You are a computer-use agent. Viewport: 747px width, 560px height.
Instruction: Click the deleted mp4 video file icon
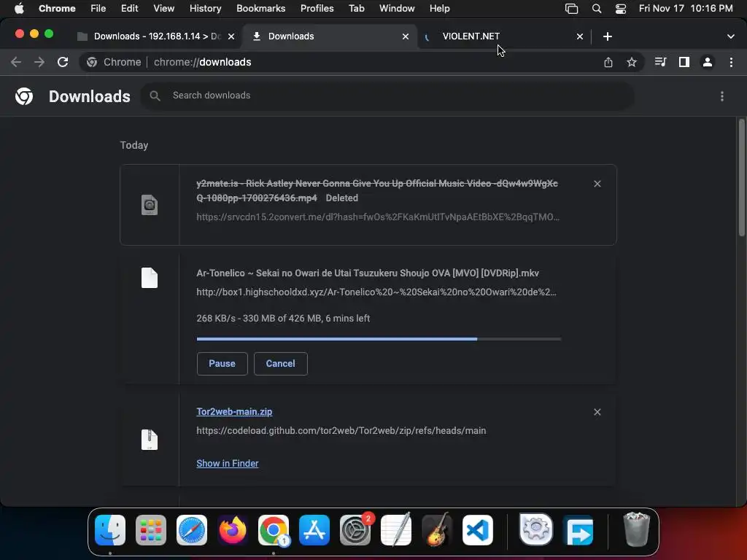coord(149,205)
